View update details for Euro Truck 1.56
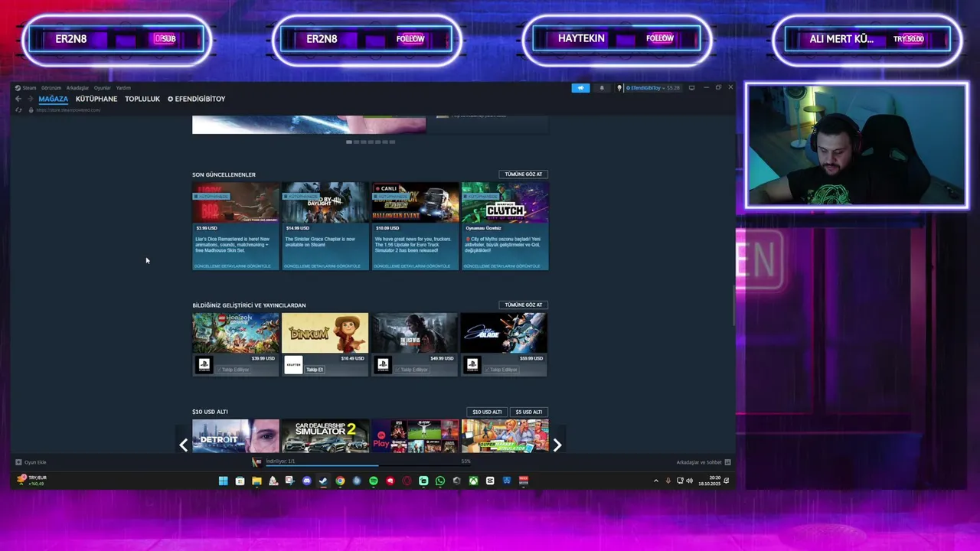980x551 pixels. tap(412, 266)
